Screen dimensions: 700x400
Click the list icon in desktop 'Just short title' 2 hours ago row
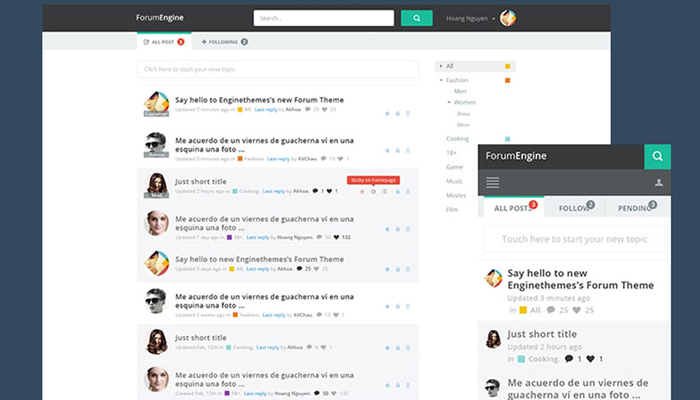pos(384,192)
